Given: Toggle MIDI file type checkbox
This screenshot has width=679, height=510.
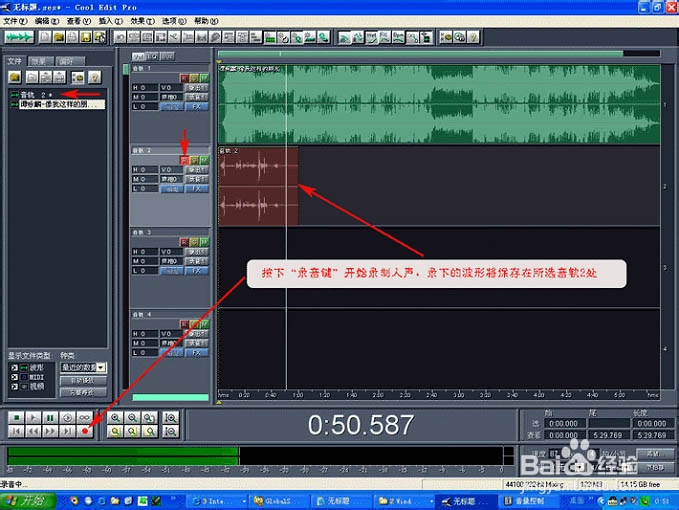Looking at the screenshot, I should [15, 377].
